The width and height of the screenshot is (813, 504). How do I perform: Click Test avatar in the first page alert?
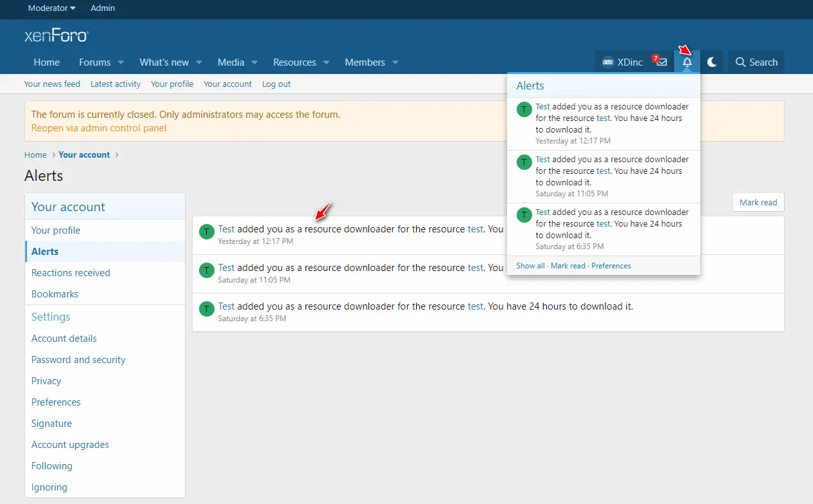pyautogui.click(x=206, y=232)
